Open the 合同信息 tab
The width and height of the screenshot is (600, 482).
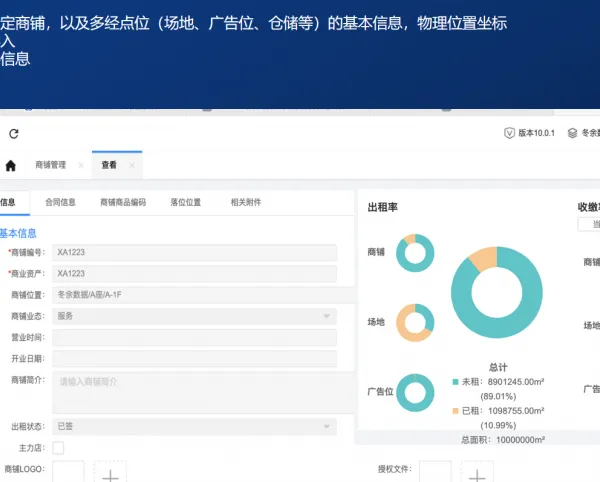click(60, 202)
